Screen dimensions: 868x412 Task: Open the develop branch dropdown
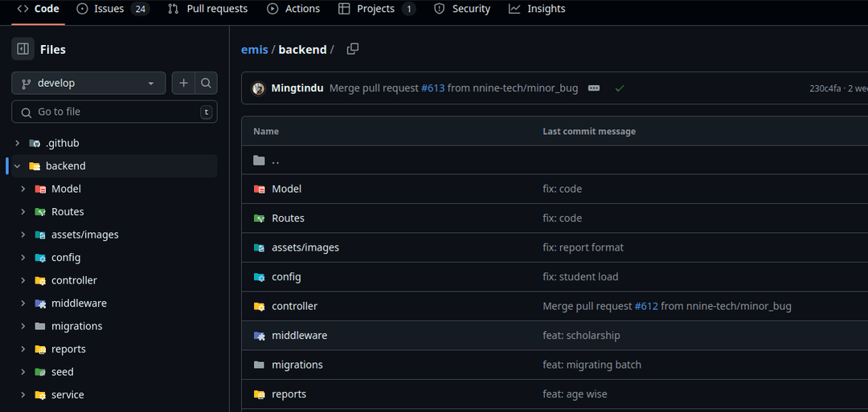(x=88, y=83)
